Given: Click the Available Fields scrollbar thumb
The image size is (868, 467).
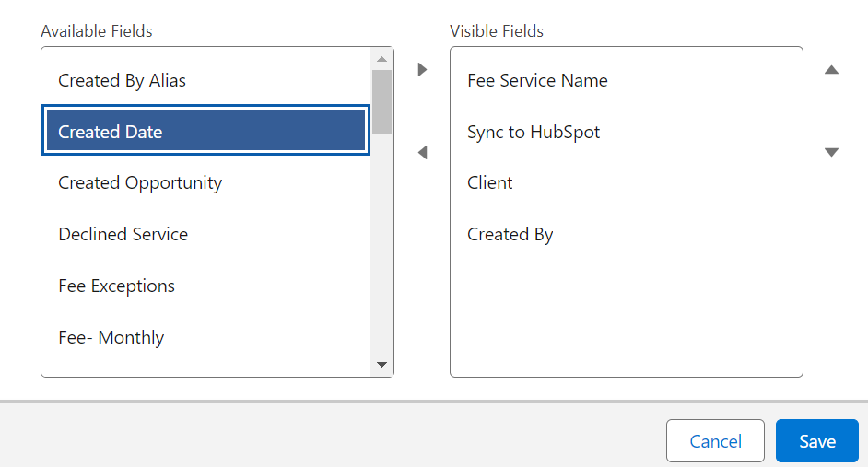Looking at the screenshot, I should point(381,102).
